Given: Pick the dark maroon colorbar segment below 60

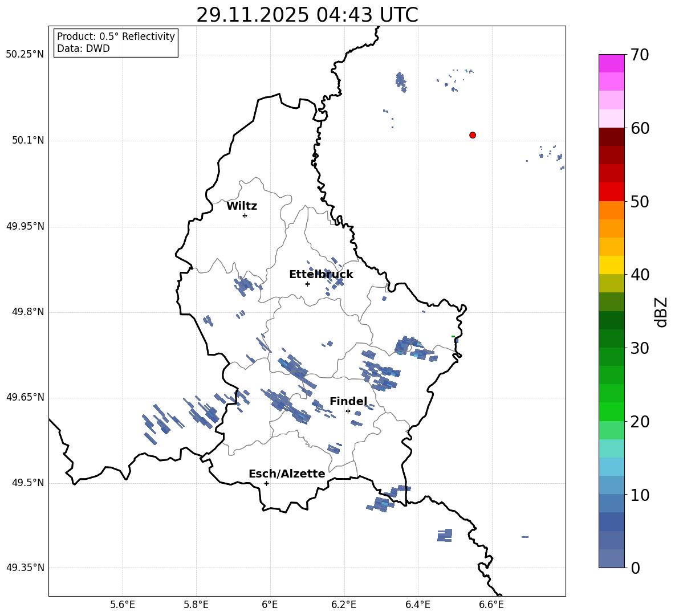Looking at the screenshot, I should 612,137.
